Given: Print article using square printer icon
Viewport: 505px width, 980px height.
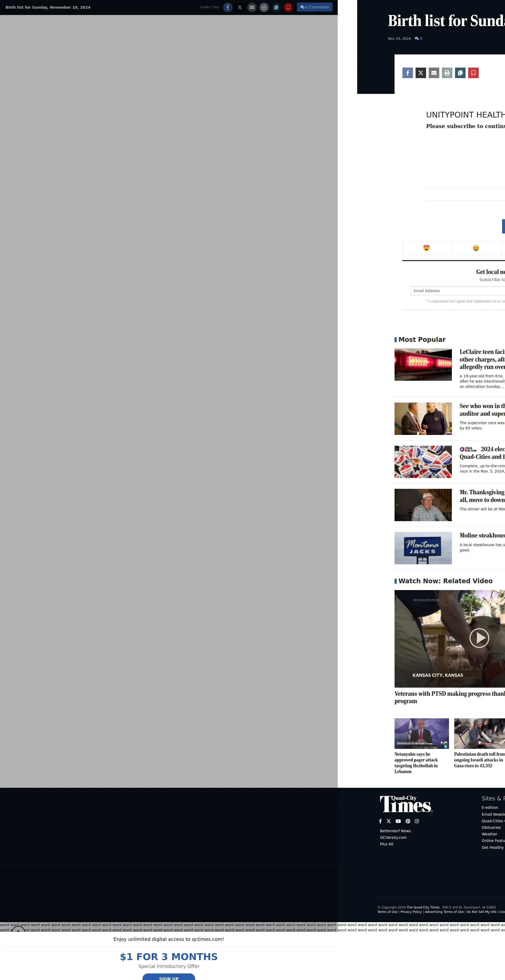Looking at the screenshot, I should [x=447, y=73].
